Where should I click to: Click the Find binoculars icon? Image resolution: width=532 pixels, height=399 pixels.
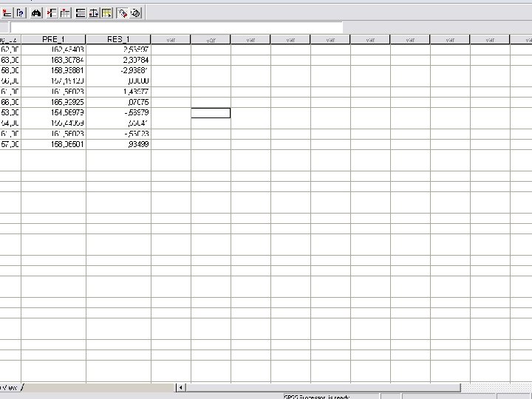coord(36,13)
